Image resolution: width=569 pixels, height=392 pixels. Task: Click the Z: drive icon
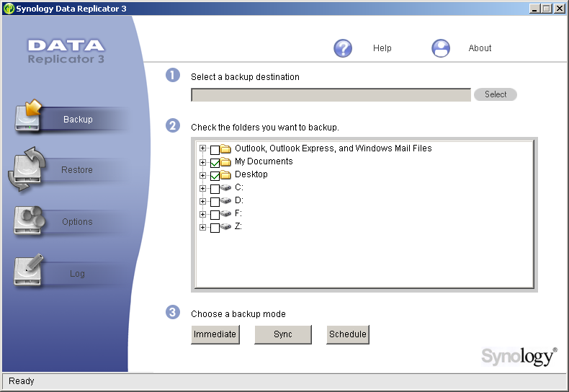tap(225, 226)
